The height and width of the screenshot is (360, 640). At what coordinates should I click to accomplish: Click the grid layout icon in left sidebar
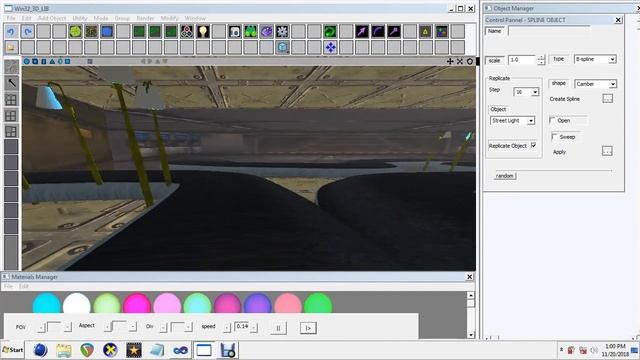(x=11, y=116)
